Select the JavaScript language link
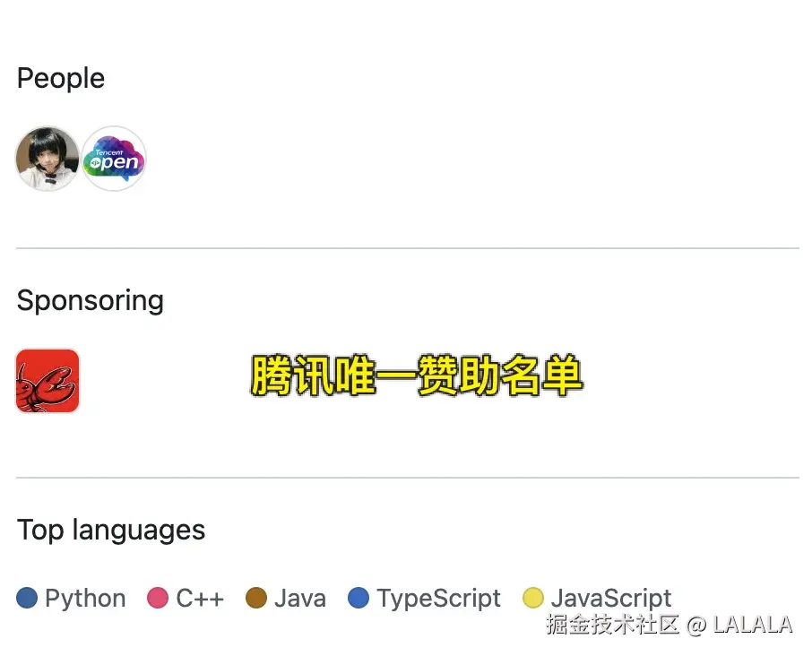Screen dimensions: 812x656 click(x=610, y=598)
